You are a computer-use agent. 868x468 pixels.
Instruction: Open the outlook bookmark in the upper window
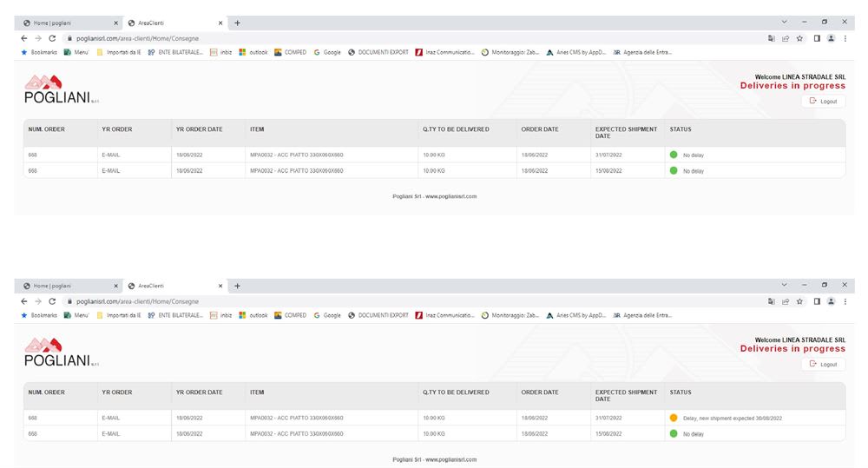253,52
